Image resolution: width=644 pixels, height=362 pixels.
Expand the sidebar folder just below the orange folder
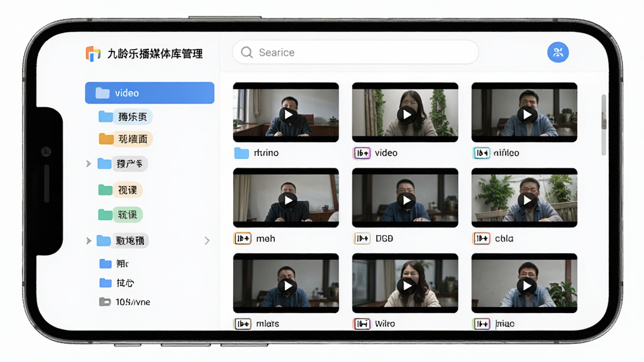(88, 164)
